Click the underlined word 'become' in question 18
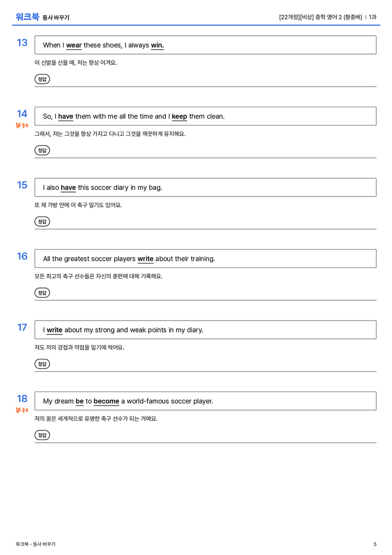 pos(107,401)
